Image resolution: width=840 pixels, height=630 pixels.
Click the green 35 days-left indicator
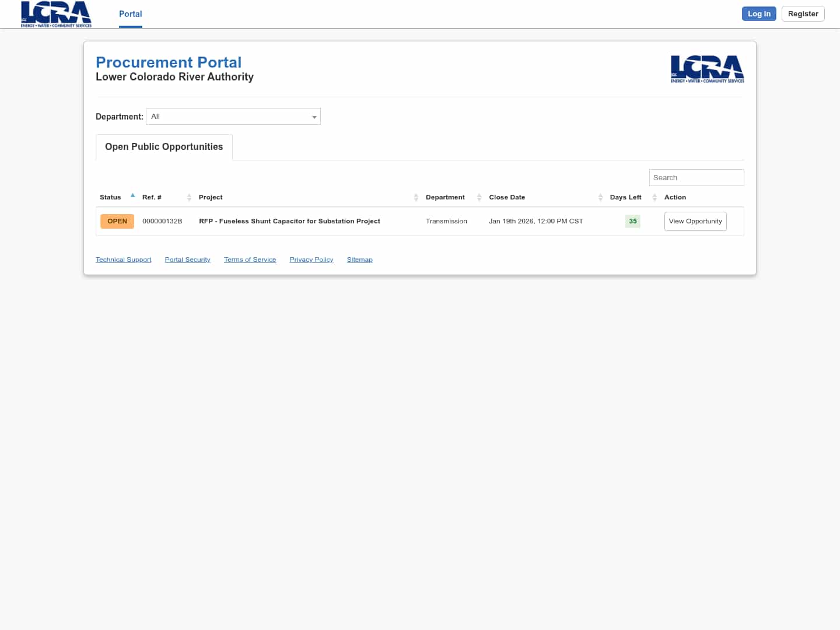point(632,221)
